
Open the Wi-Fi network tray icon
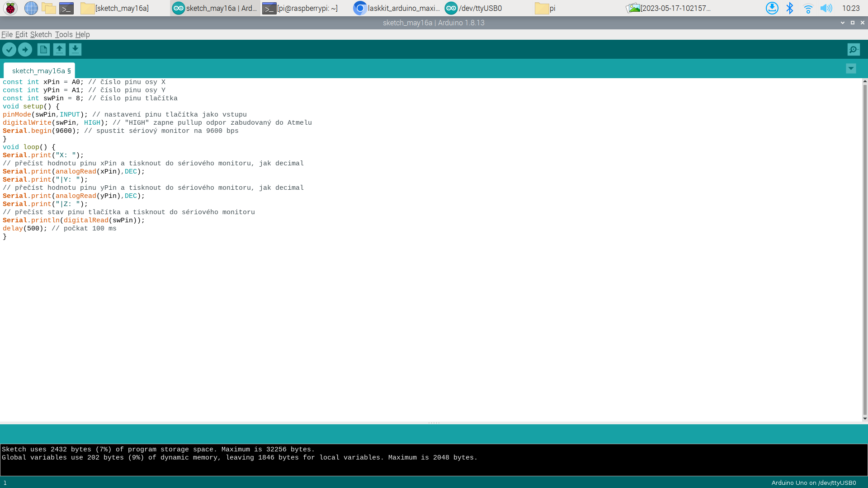(x=808, y=8)
